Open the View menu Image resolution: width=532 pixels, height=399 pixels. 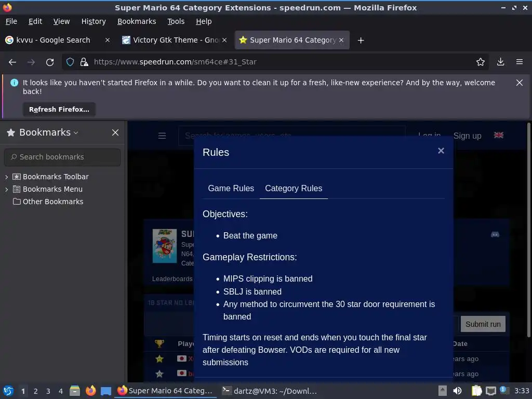(61, 21)
